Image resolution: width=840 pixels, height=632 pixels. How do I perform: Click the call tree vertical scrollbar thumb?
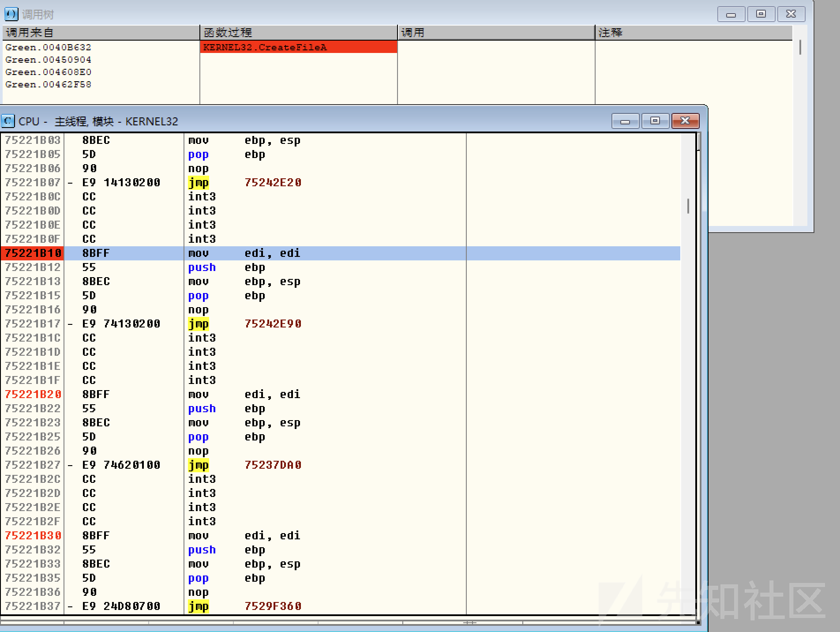pyautogui.click(x=800, y=47)
